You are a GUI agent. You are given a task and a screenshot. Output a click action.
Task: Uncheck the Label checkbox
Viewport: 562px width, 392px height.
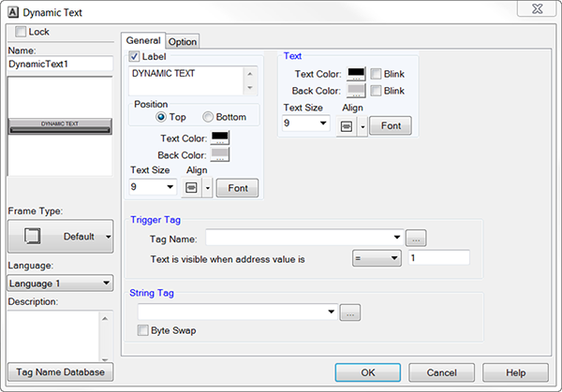click(134, 56)
